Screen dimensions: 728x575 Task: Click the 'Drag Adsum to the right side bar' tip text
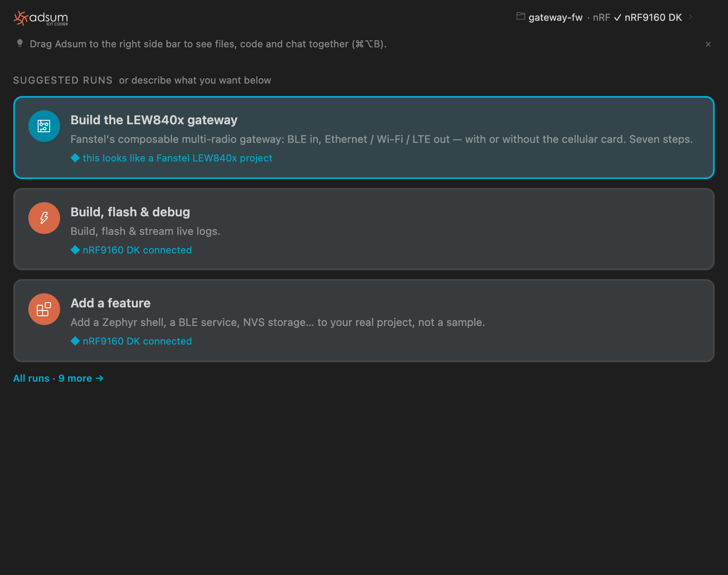208,44
